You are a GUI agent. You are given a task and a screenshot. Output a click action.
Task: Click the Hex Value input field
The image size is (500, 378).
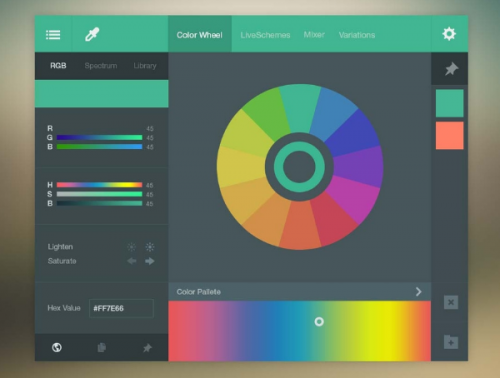121,308
